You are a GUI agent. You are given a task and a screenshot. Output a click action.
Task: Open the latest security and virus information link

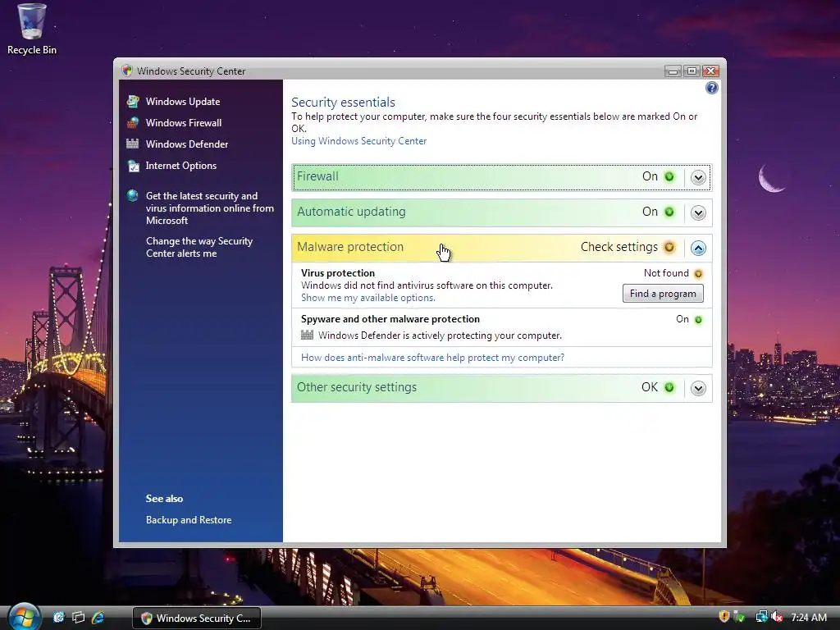pyautogui.click(x=209, y=208)
